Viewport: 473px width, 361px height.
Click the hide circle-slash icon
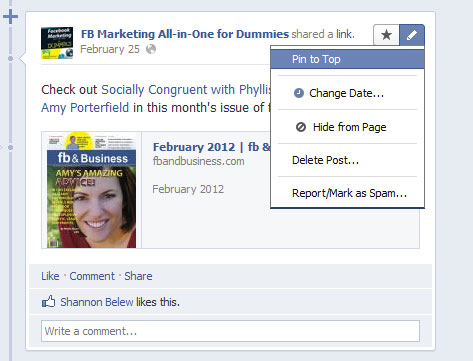pos(301,127)
